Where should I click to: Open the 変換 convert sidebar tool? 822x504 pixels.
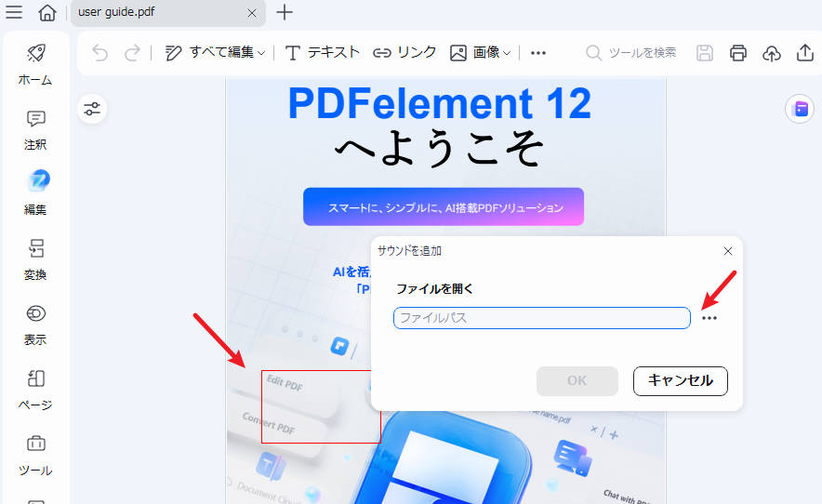(35, 260)
